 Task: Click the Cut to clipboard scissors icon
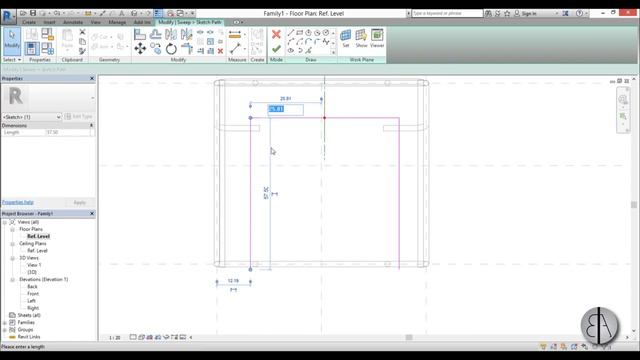82,32
